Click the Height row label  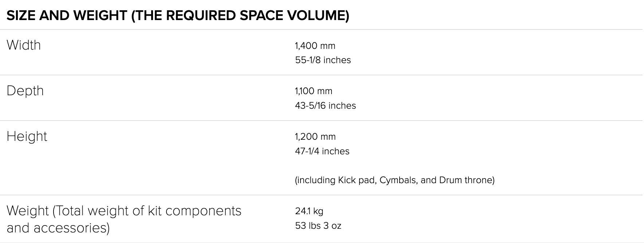point(27,136)
